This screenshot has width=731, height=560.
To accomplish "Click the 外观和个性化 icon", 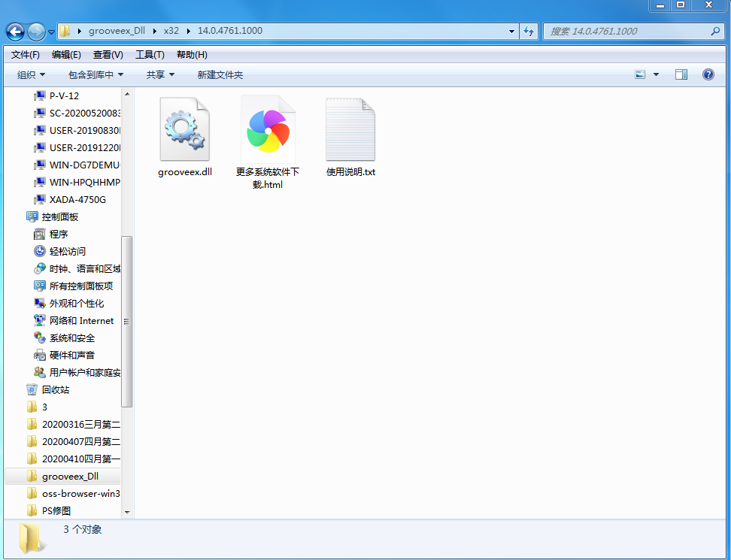I will tap(40, 303).
